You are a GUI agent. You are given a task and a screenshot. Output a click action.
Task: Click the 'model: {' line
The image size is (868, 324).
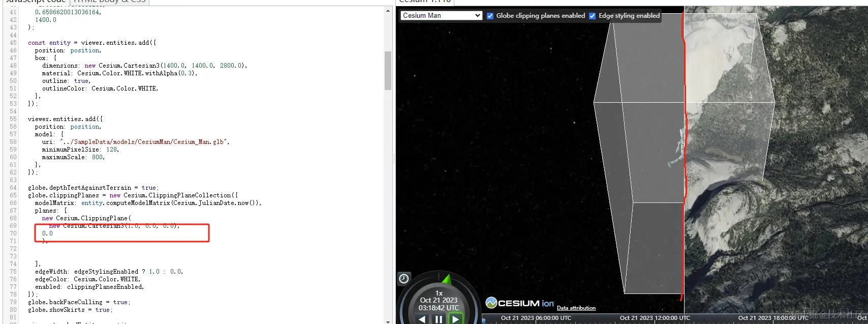pos(49,134)
